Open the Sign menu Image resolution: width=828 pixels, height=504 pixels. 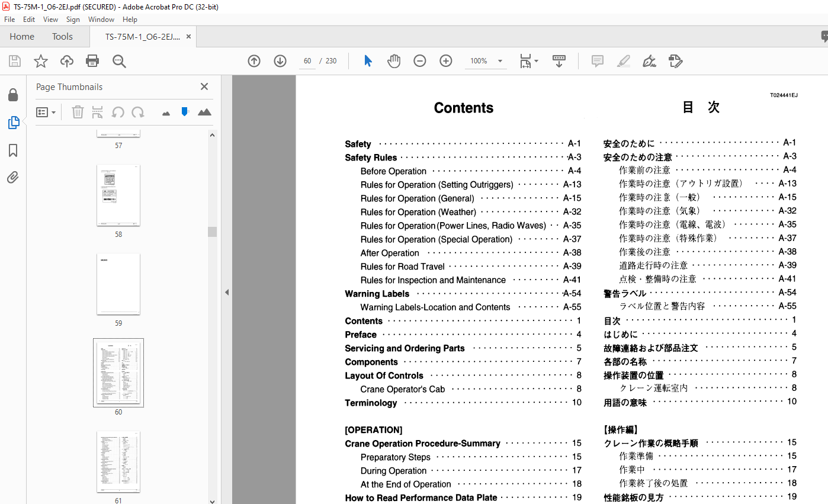pyautogui.click(x=73, y=20)
